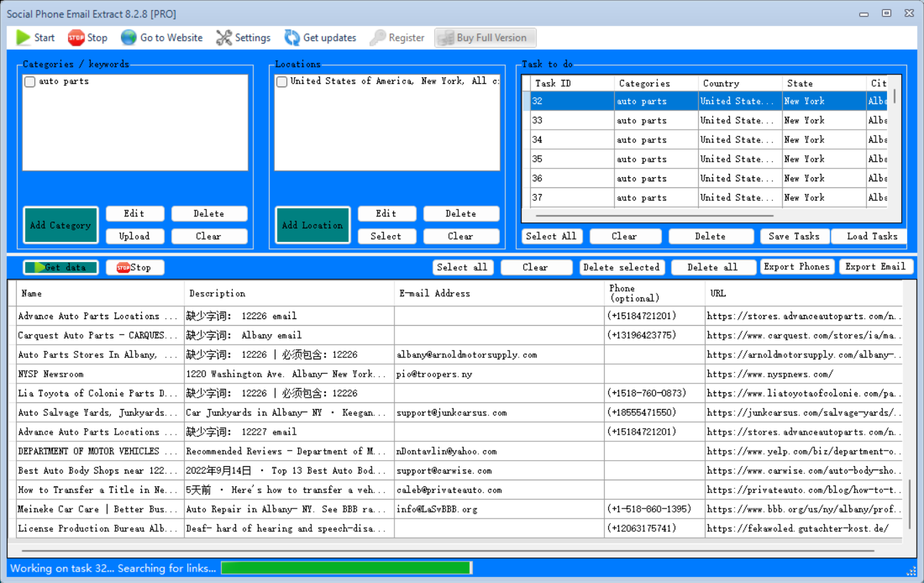Viewport: 924px width, 583px height.
Task: Click the Add Location button
Action: tap(312, 225)
